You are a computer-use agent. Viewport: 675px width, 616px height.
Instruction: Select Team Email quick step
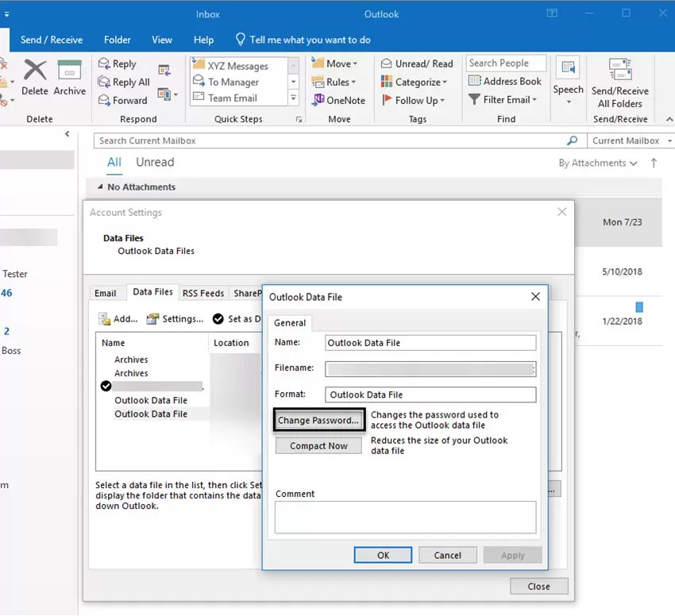point(233,98)
